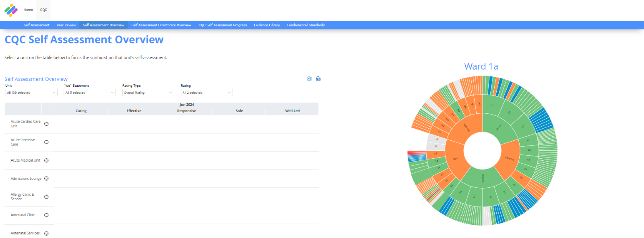
Task: Select Acute Cardiac Care Unit row label
Action: click(25, 123)
